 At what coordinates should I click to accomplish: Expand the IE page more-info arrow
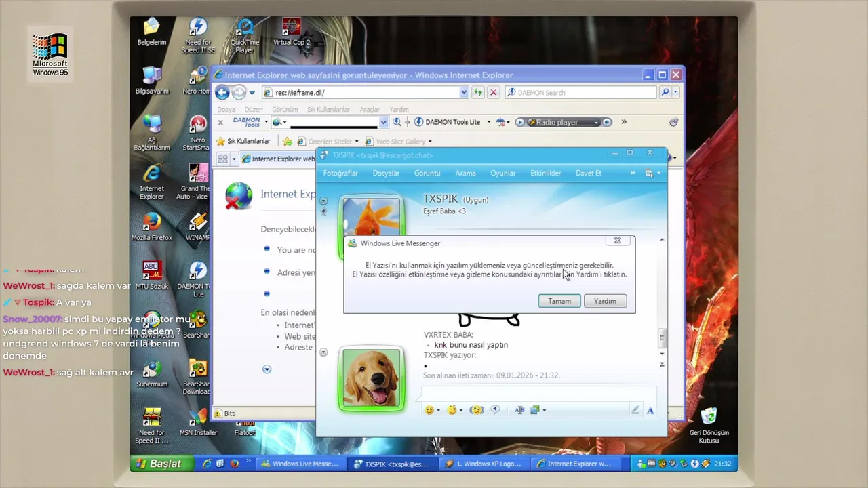(x=267, y=369)
